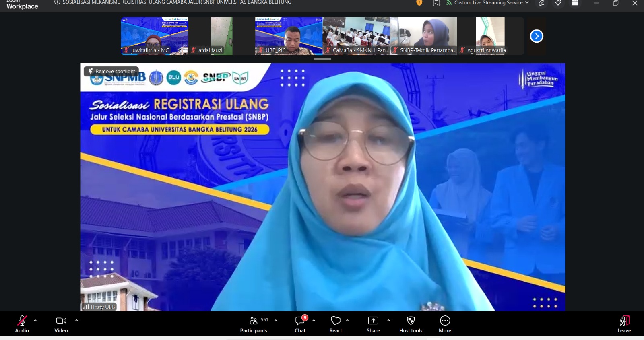Open the Chat panel with unread messages

[x=300, y=324]
